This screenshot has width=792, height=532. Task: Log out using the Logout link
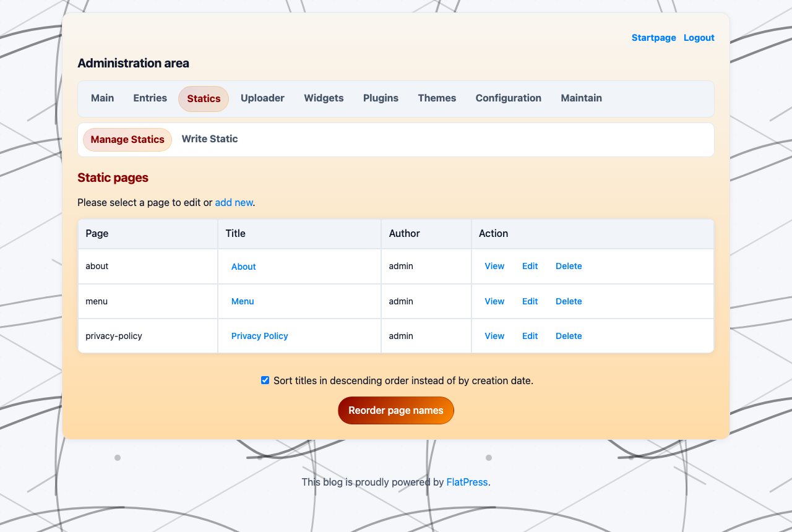pyautogui.click(x=699, y=38)
